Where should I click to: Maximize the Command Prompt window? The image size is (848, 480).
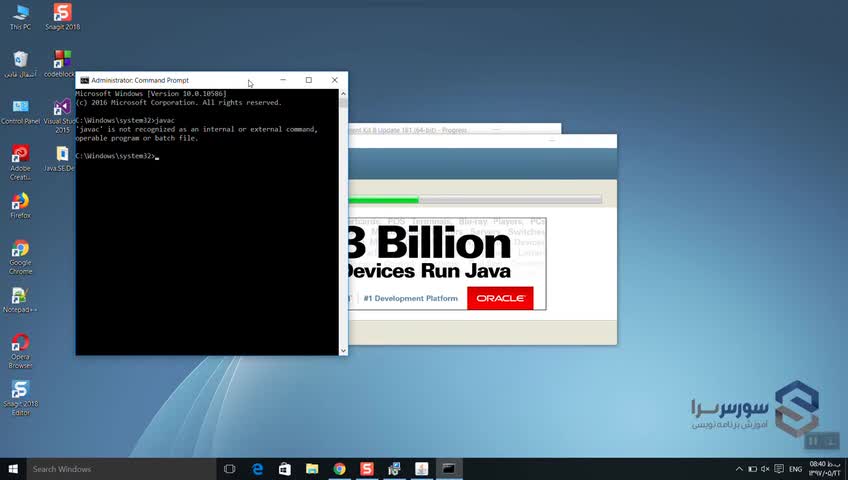click(309, 80)
